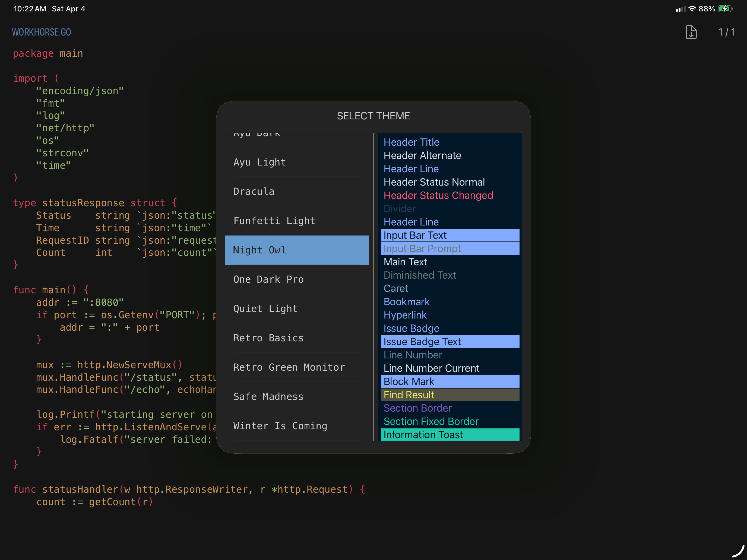The height and width of the screenshot is (560, 747).
Task: Tap the battery icon in status bar
Action: [725, 9]
